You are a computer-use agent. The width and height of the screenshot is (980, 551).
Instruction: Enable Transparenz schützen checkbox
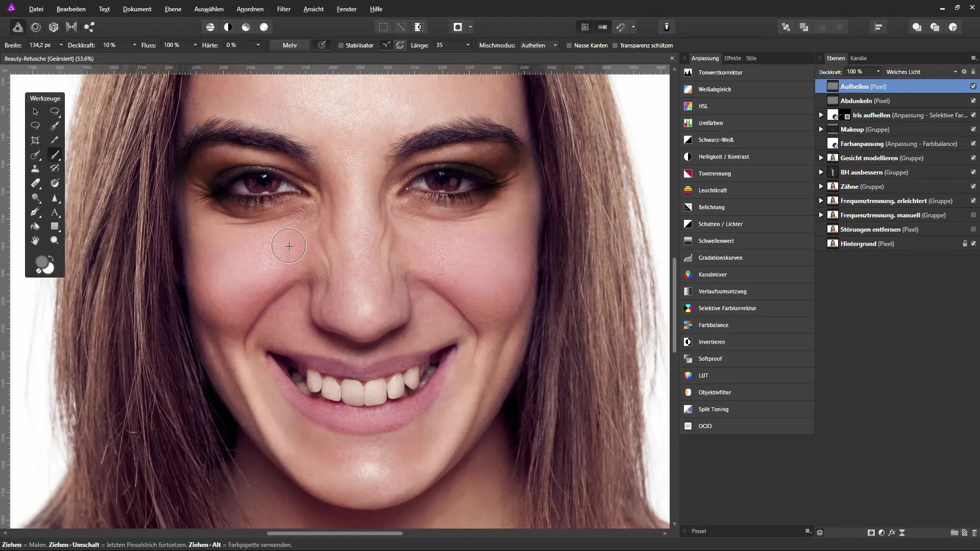615,45
